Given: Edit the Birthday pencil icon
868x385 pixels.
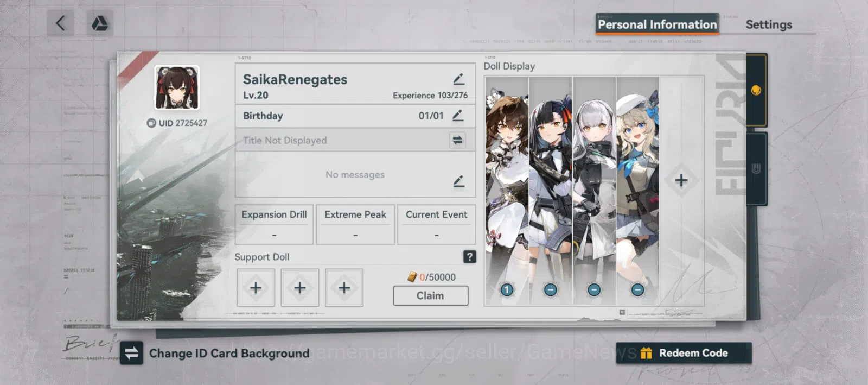Looking at the screenshot, I should [457, 116].
